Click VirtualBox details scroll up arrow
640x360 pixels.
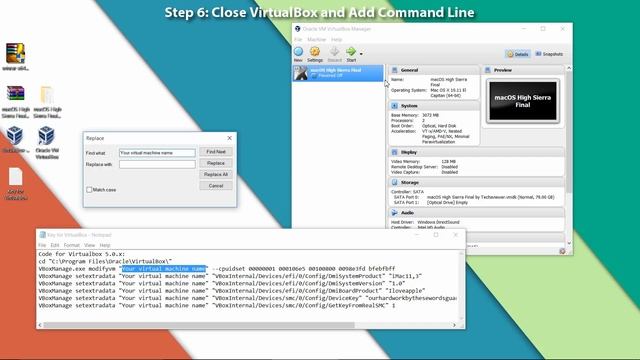569,68
